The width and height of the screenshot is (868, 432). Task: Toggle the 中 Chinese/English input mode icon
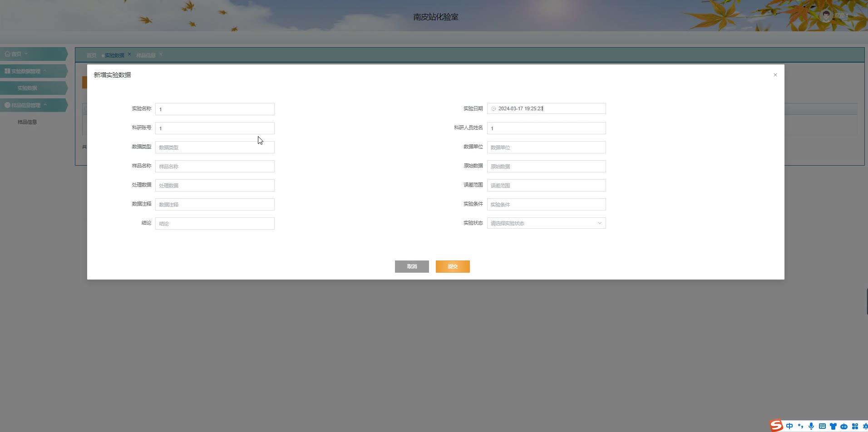(789, 426)
